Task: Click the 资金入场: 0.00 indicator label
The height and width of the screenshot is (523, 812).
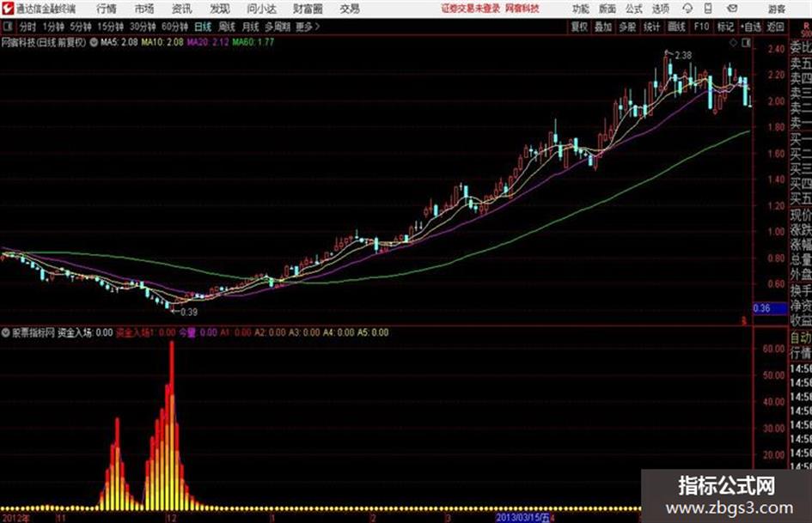Action: 85,332
